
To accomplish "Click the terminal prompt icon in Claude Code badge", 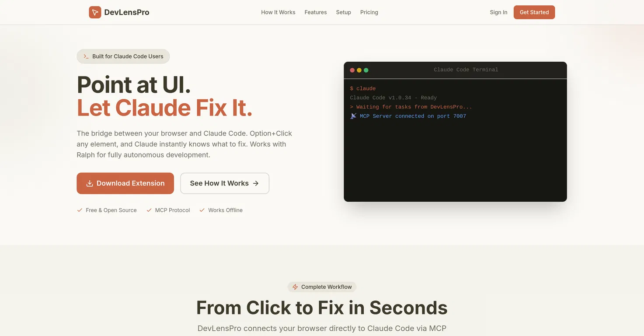I will (86, 56).
